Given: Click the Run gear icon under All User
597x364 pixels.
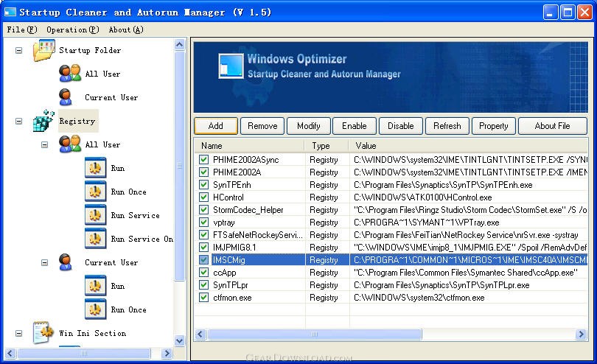Looking at the screenshot, I should click(x=95, y=168).
